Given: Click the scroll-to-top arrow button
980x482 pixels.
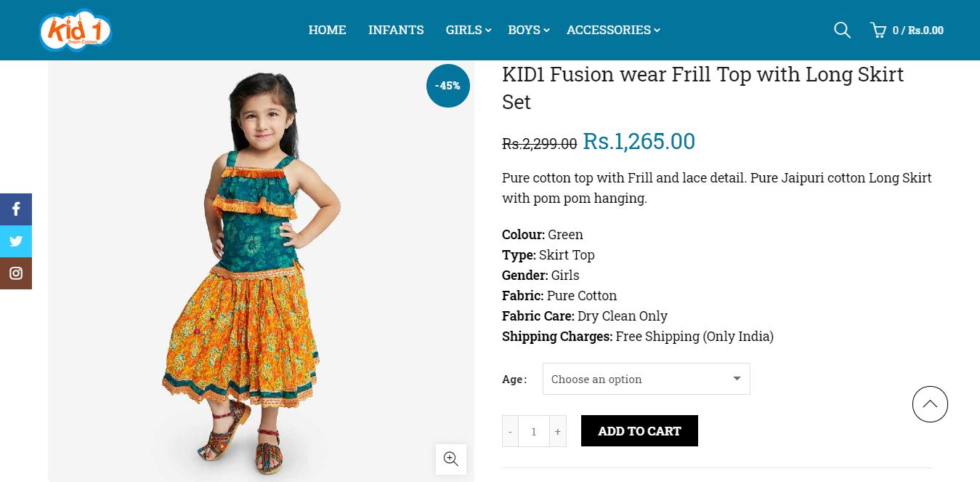Looking at the screenshot, I should (930, 404).
